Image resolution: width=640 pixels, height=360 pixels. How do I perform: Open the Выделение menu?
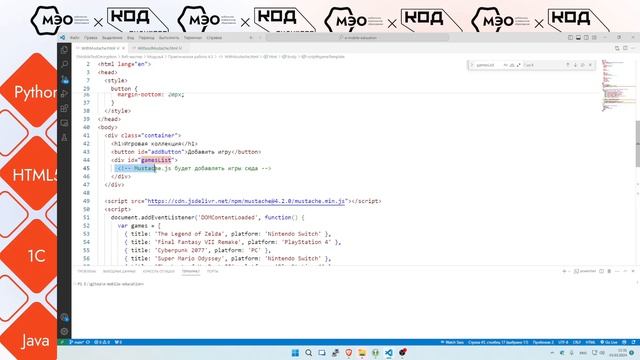tap(112, 38)
